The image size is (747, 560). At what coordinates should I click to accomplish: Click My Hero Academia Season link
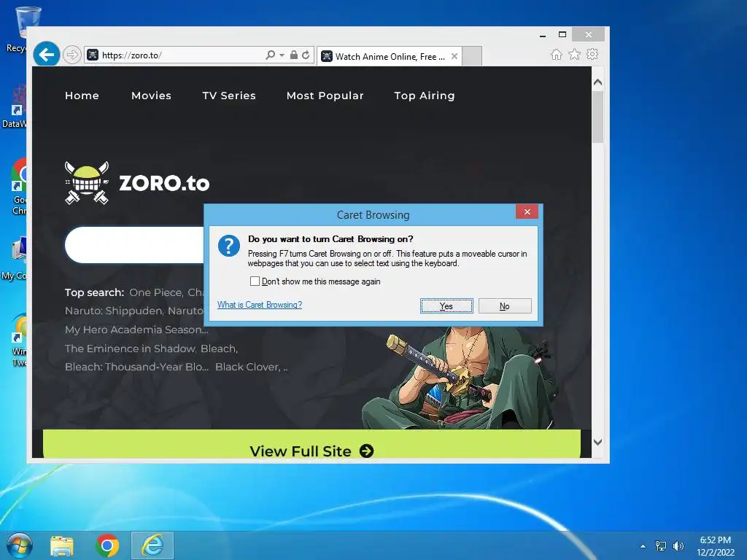tap(136, 330)
